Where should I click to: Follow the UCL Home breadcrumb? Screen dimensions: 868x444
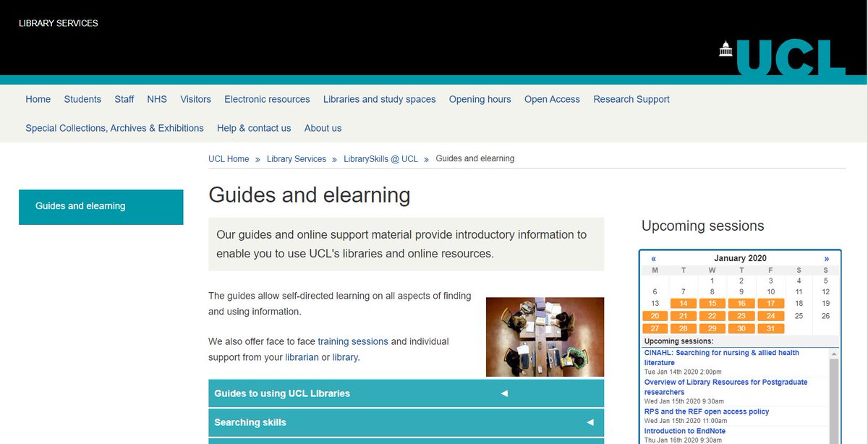click(x=229, y=159)
